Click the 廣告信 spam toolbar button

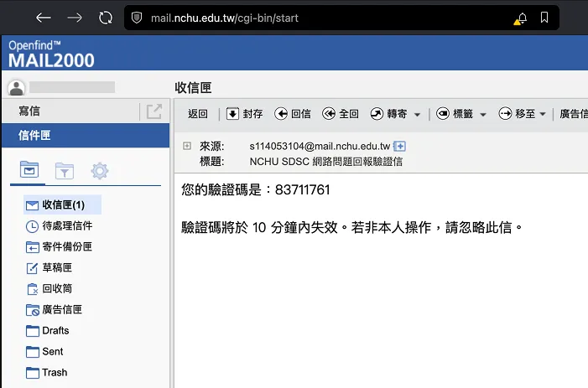574,114
